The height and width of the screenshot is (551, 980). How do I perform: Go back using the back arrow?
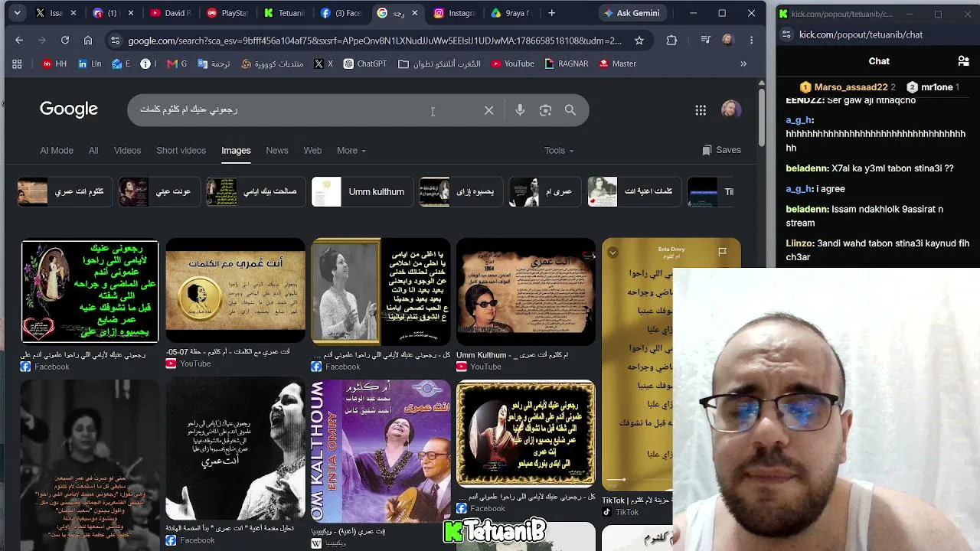19,41
